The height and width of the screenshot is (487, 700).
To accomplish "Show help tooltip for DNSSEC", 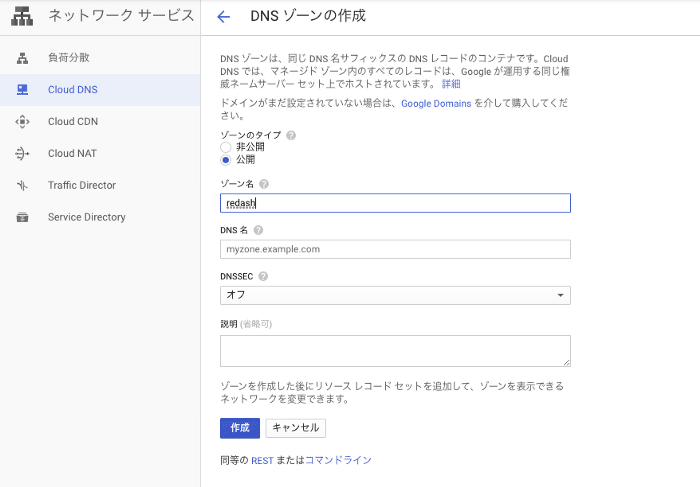I will tap(263, 276).
